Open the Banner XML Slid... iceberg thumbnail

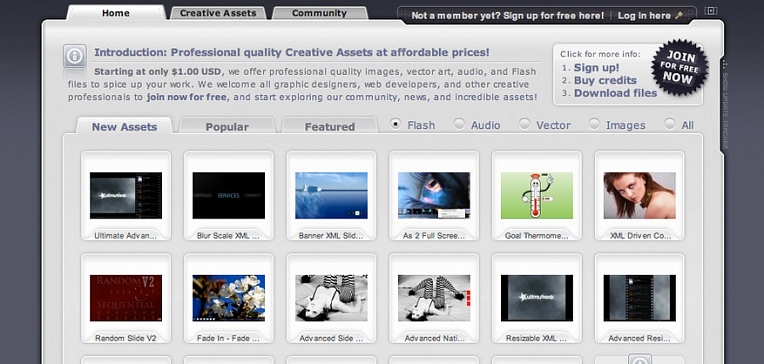(x=331, y=195)
